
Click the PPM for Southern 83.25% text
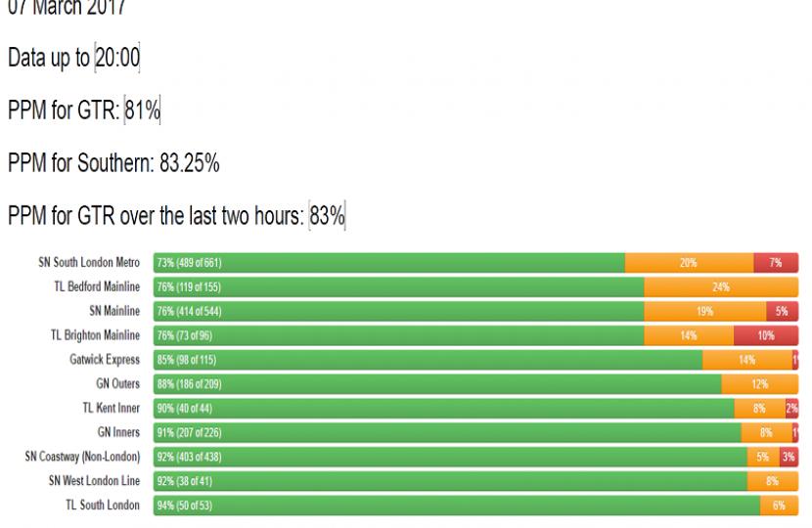point(113,164)
